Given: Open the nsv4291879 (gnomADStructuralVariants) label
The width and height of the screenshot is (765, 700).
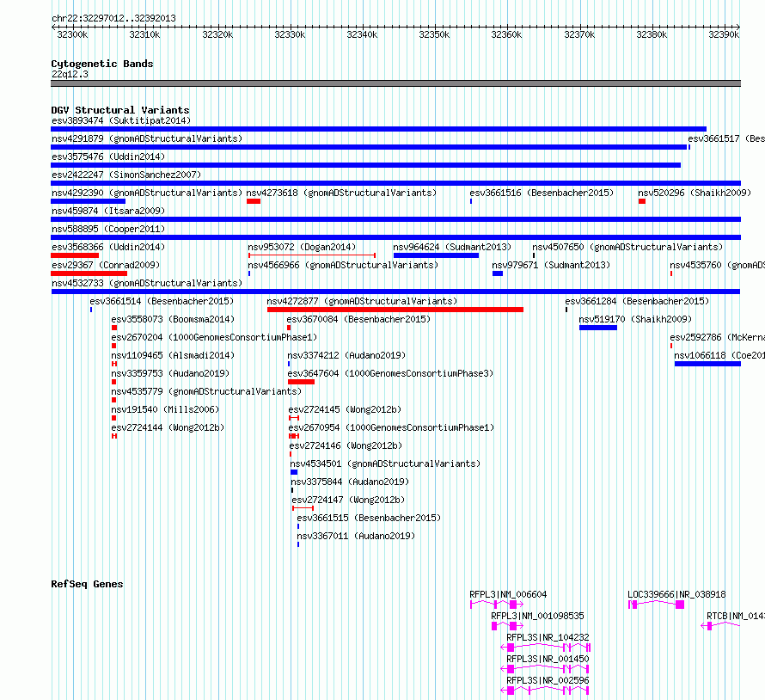Looking at the screenshot, I should coord(147,138).
